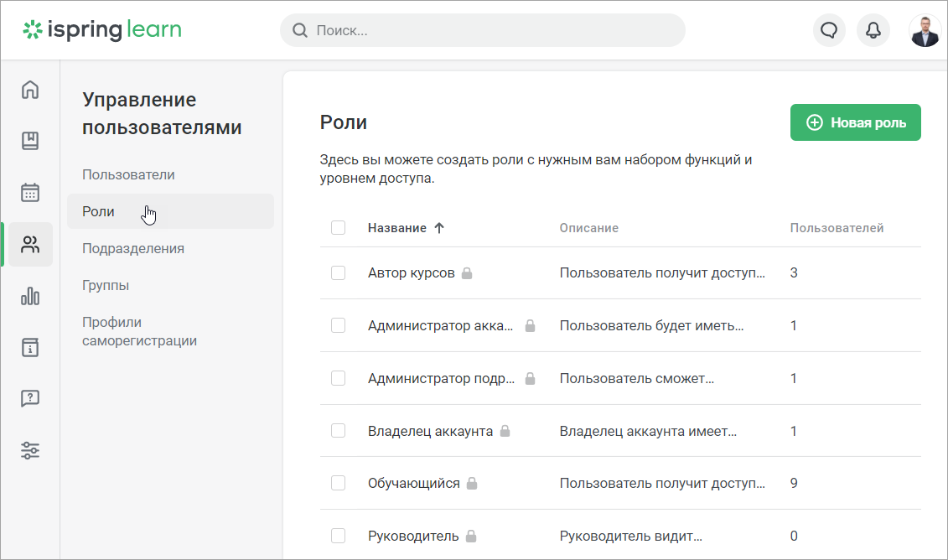
Task: Click user count 0 for Руководитель
Action: tap(794, 536)
